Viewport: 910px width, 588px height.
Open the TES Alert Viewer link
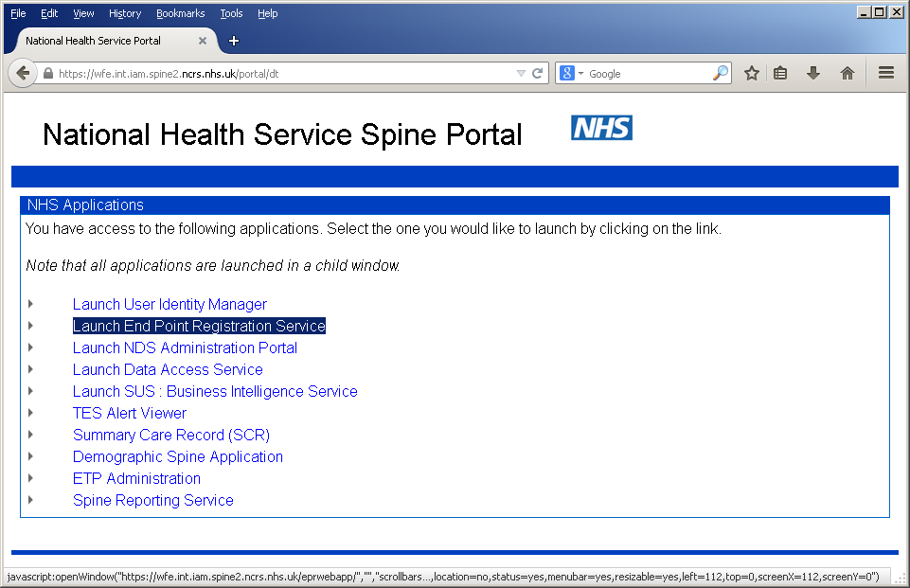130,413
